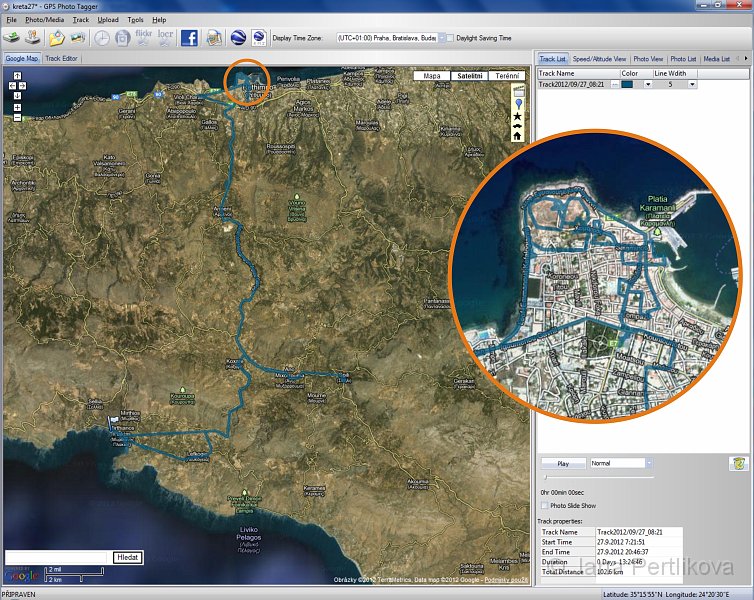Switch to the Photo List tab
This screenshot has width=754, height=600.
point(683,59)
